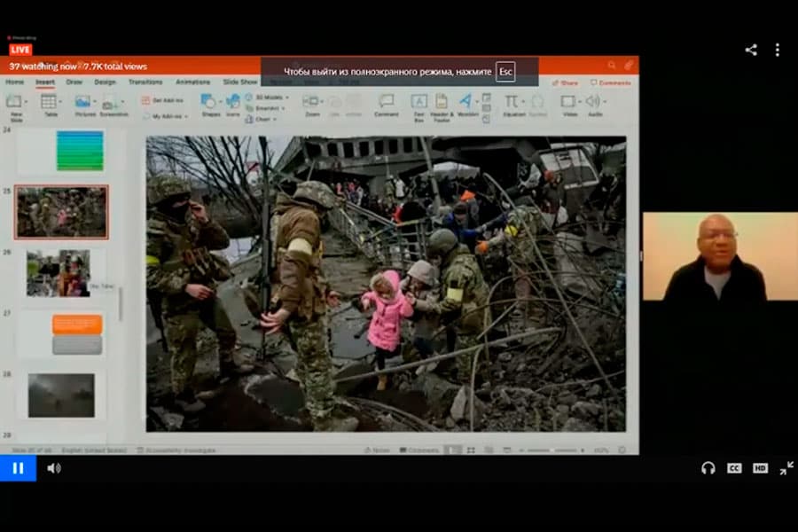This screenshot has height=532, width=798.
Task: Switch to the Transitions tab
Action: [145, 82]
